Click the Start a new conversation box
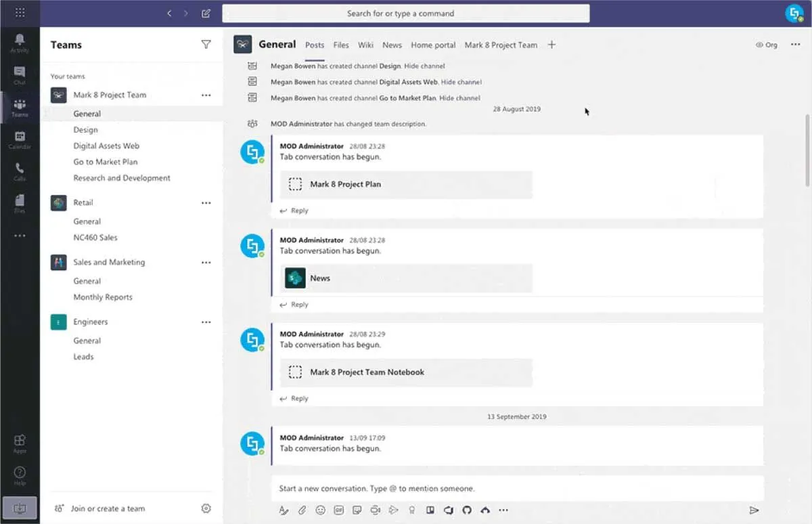 click(518, 488)
